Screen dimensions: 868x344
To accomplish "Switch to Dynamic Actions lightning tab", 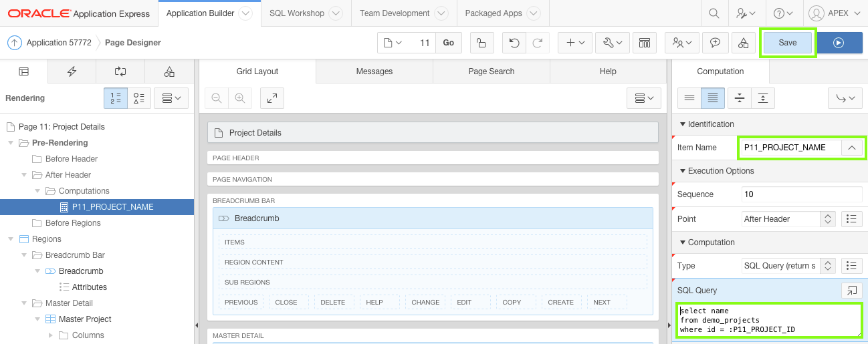I will tap(72, 71).
